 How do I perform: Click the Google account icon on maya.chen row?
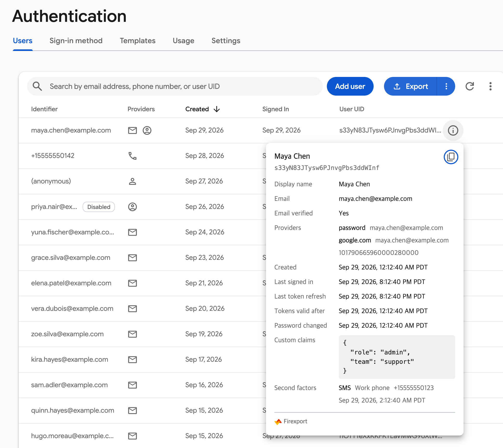(x=147, y=130)
